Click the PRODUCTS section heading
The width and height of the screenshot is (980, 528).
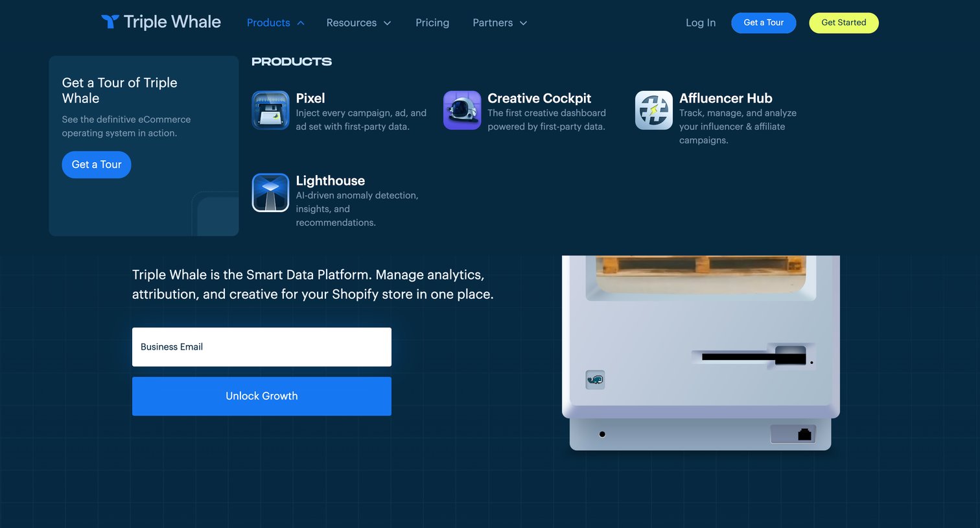click(x=292, y=62)
